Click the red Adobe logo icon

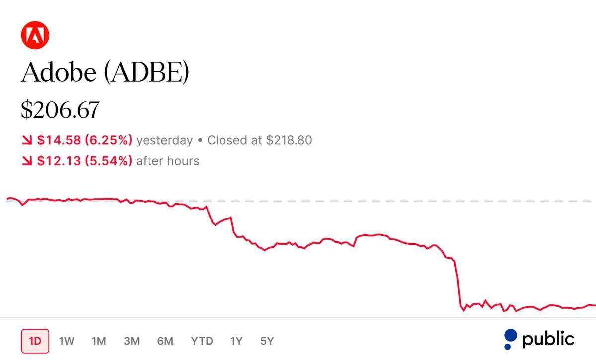coord(36,35)
